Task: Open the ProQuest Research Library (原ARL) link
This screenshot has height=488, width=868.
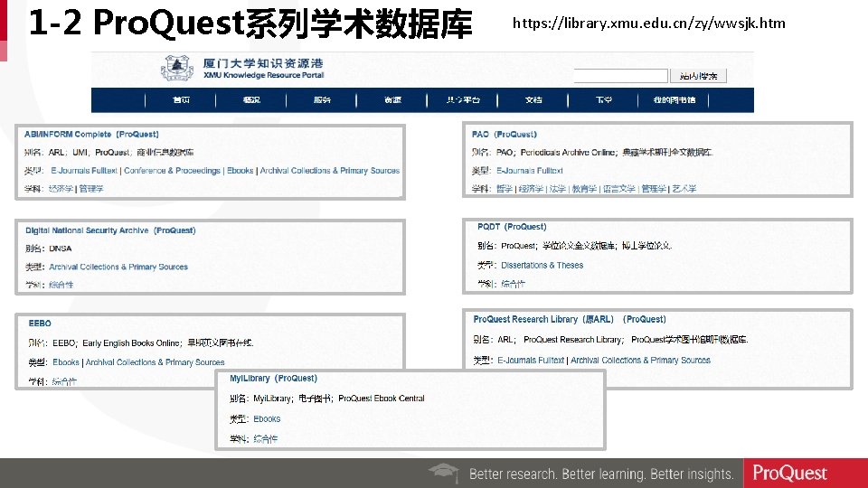Action: [x=570, y=319]
